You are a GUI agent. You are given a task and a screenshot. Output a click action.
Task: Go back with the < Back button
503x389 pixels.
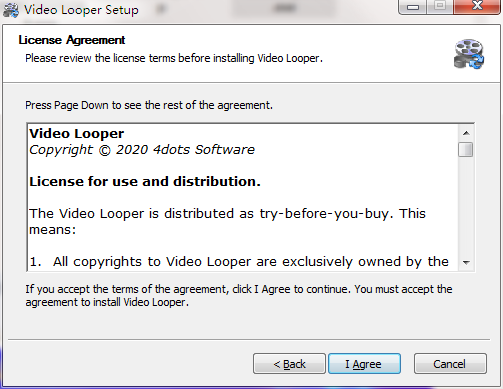289,364
